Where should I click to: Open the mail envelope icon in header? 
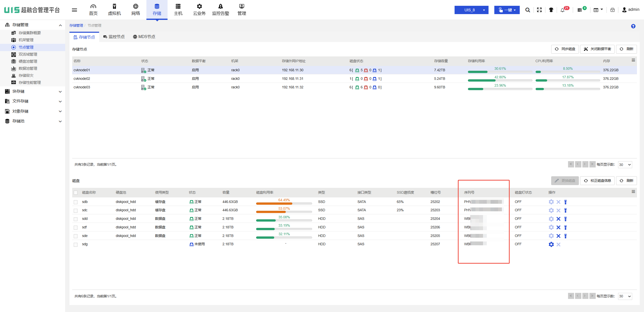tap(613, 10)
